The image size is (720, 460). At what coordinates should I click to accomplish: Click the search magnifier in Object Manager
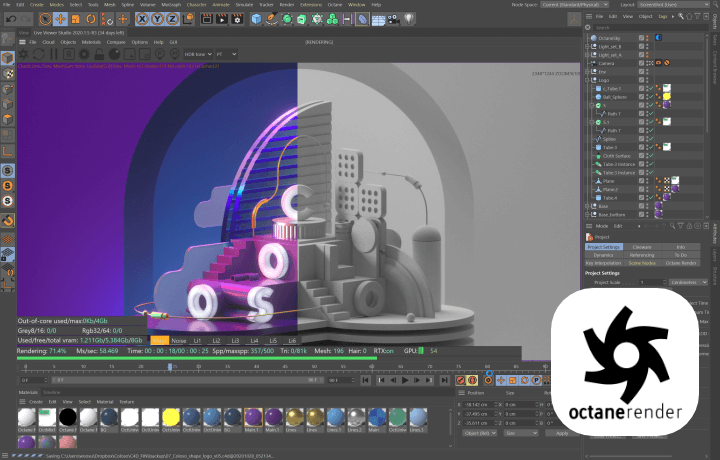[x=681, y=17]
